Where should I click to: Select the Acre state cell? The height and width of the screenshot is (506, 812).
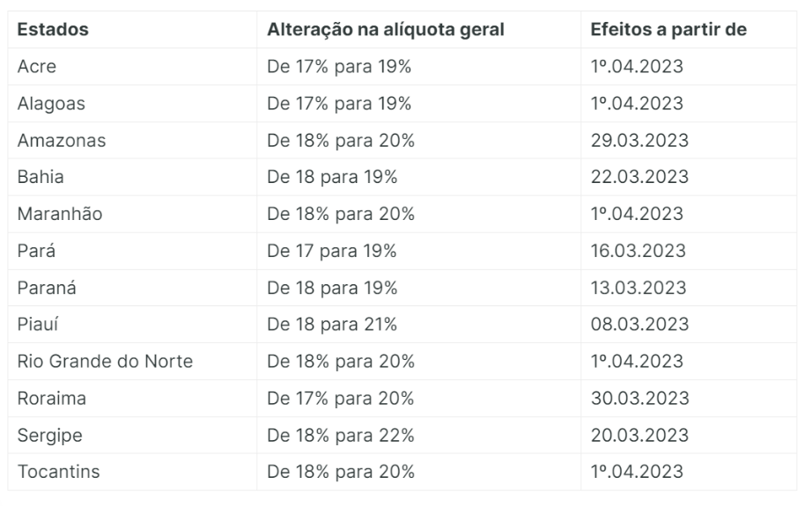pyautogui.click(x=37, y=67)
